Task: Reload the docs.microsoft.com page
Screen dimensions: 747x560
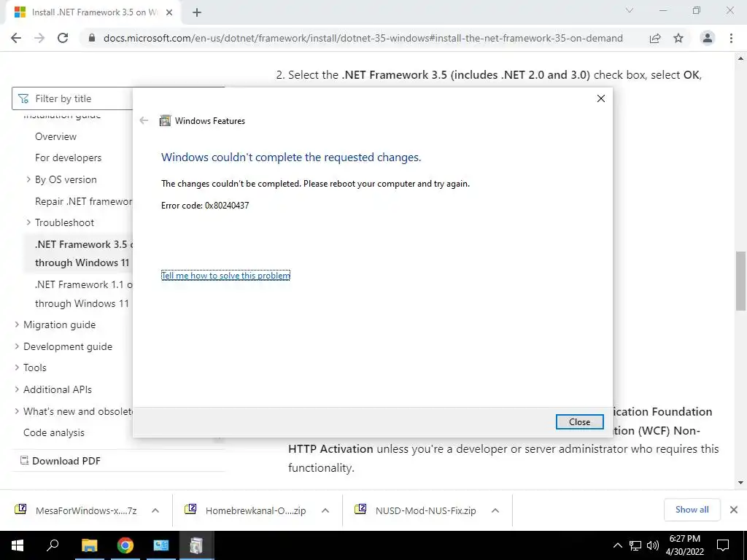Action: click(63, 38)
